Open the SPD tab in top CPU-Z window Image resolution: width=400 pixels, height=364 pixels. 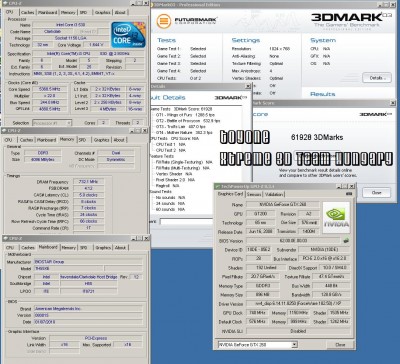pos(83,12)
